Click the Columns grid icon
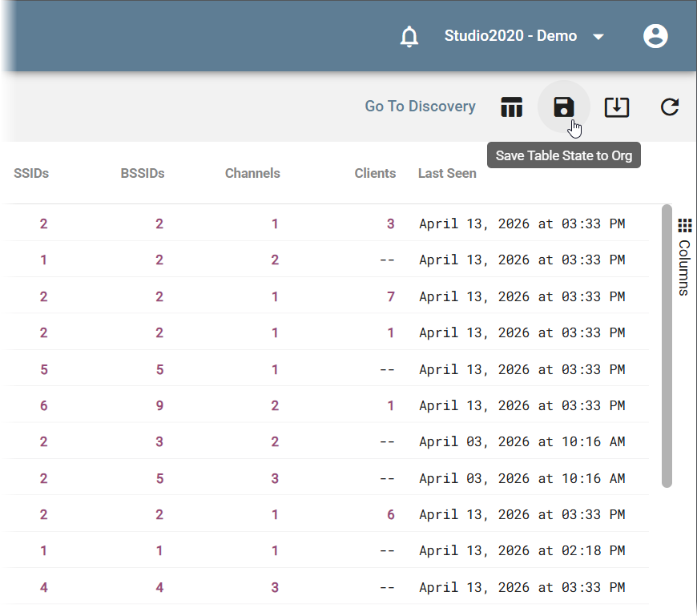The image size is (697, 616). [x=684, y=226]
